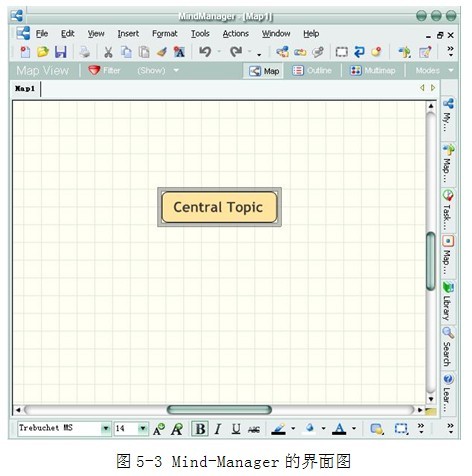
Task: Expand the font size 14 dropdown
Action: 143,428
